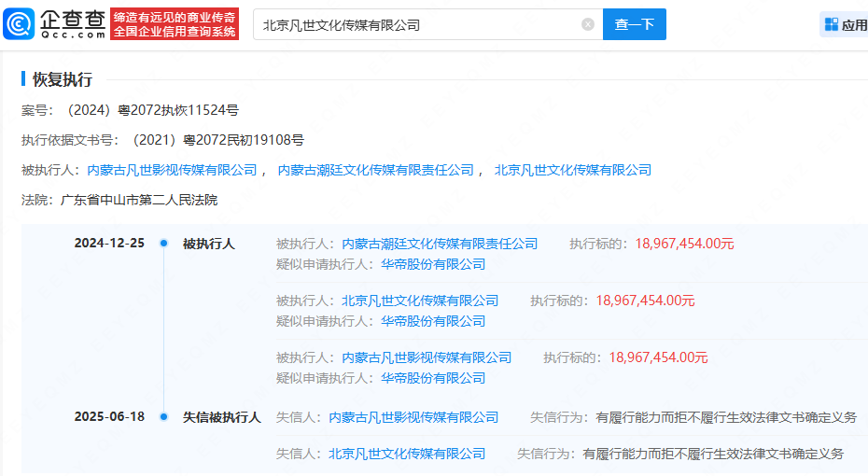Open 内蒙古潮廷文化传媒有限责任公司 link in header 被执行人 row
The height and width of the screenshot is (476, 868).
click(376, 170)
